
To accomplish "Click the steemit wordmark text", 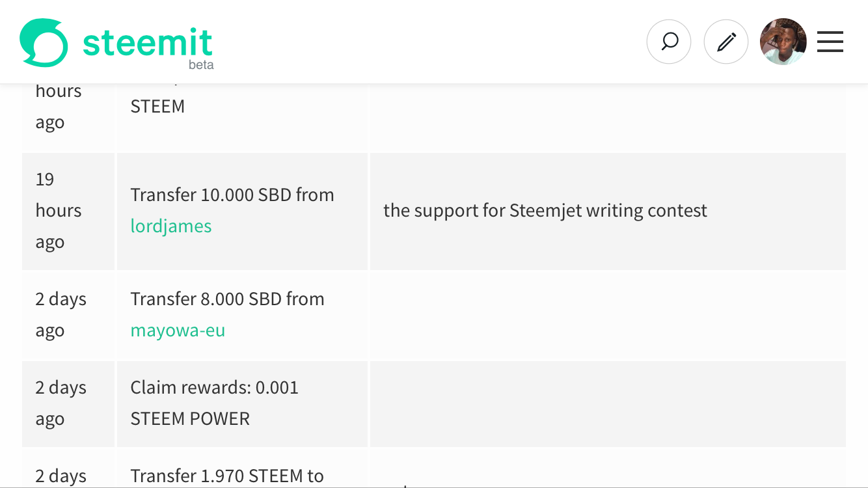I will click(x=148, y=42).
